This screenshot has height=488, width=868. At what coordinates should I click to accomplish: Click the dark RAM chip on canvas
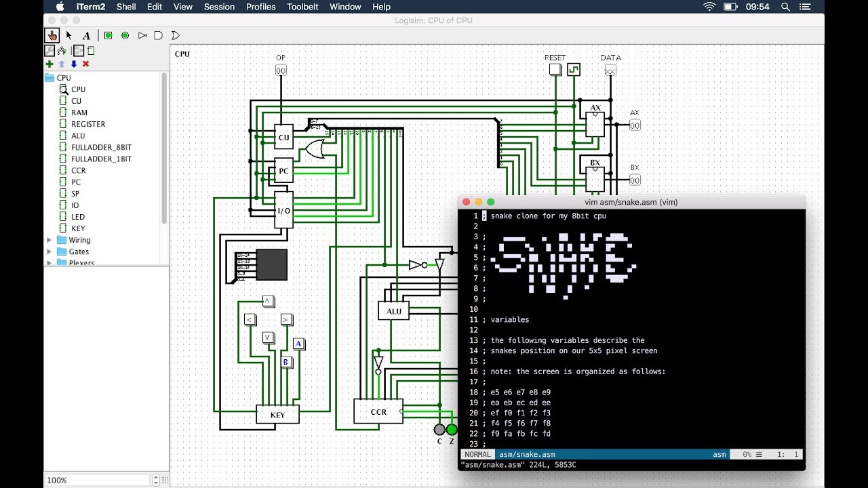[271, 265]
